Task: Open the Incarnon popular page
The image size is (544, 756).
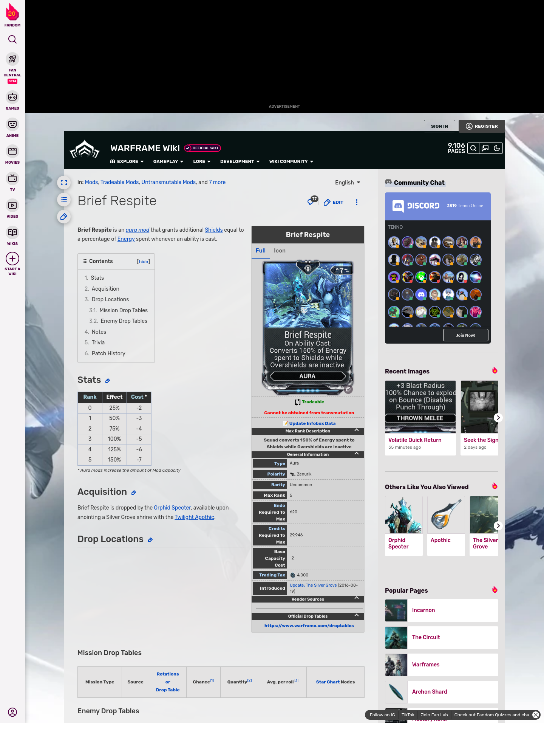Action: (442, 610)
